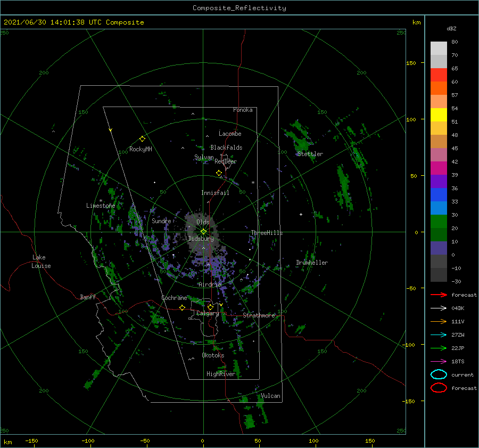Click the red forecast ellipse icon
Image resolution: width=479 pixels, height=448 pixels.
point(439,388)
